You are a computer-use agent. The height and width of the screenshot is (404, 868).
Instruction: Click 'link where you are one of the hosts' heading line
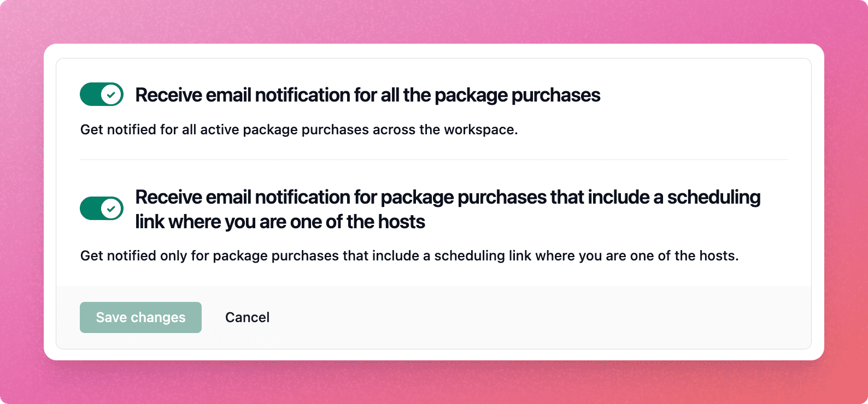(280, 222)
